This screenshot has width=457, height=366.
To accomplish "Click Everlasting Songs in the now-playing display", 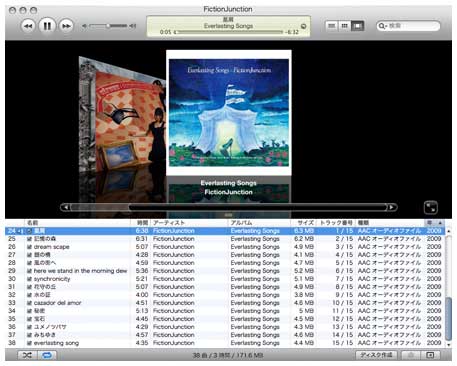I will [x=229, y=26].
